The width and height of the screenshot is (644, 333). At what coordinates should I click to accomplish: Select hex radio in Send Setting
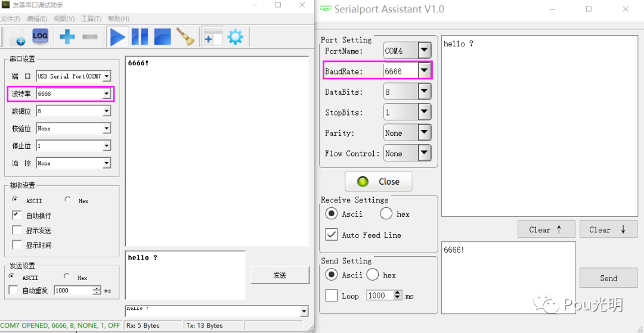(373, 275)
